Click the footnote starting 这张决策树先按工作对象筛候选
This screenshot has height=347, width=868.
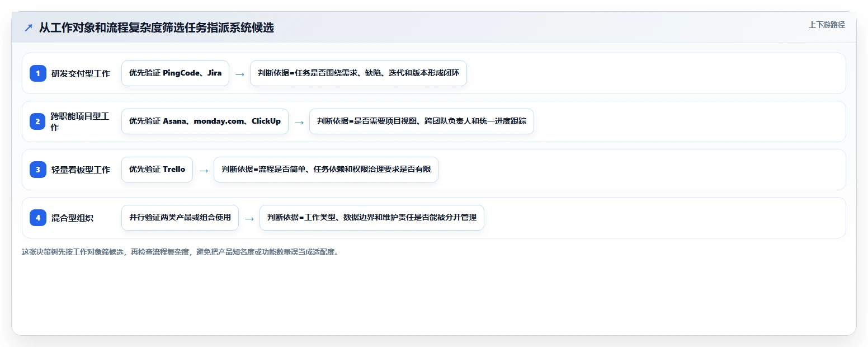click(x=180, y=252)
